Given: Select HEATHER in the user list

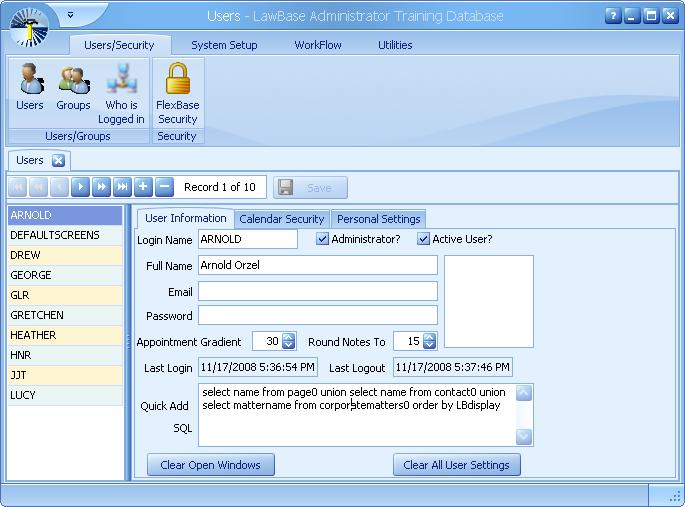Looking at the screenshot, I should (65, 335).
